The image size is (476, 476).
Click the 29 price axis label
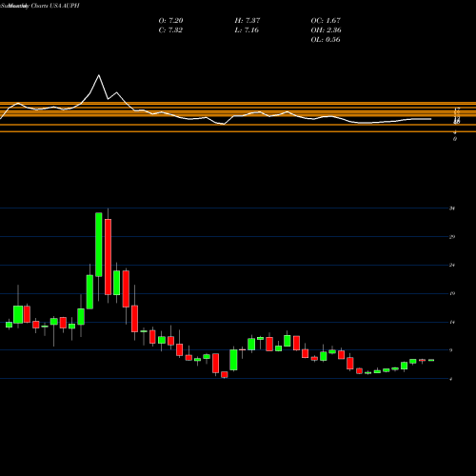452,237
